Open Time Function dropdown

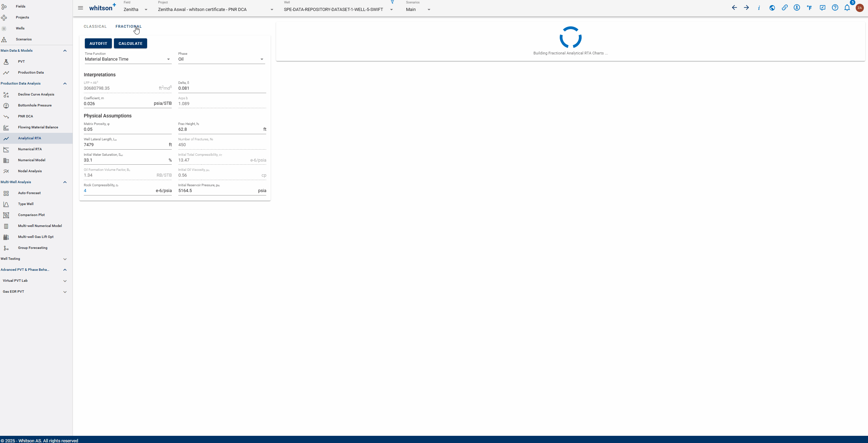coord(128,59)
